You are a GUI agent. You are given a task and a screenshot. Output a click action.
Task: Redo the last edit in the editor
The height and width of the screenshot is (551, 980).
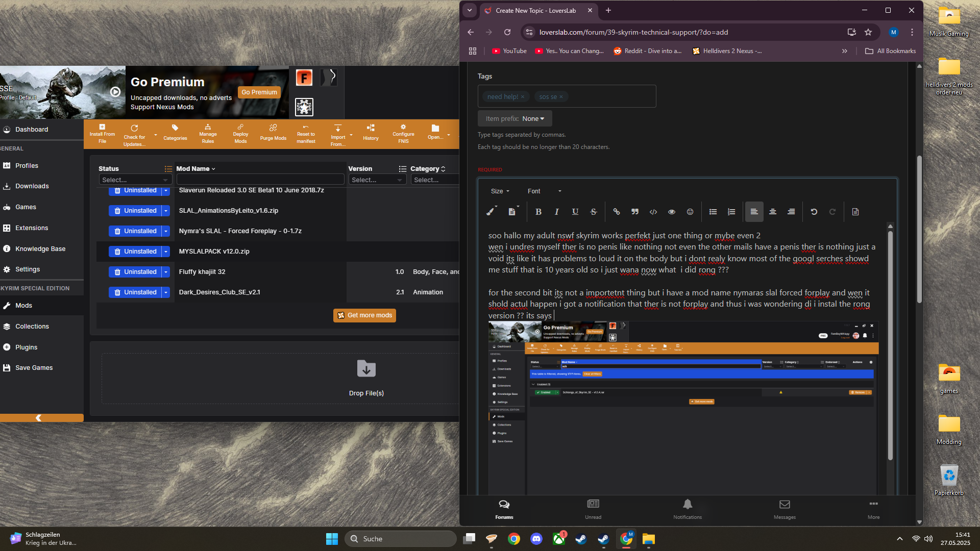[x=832, y=212]
